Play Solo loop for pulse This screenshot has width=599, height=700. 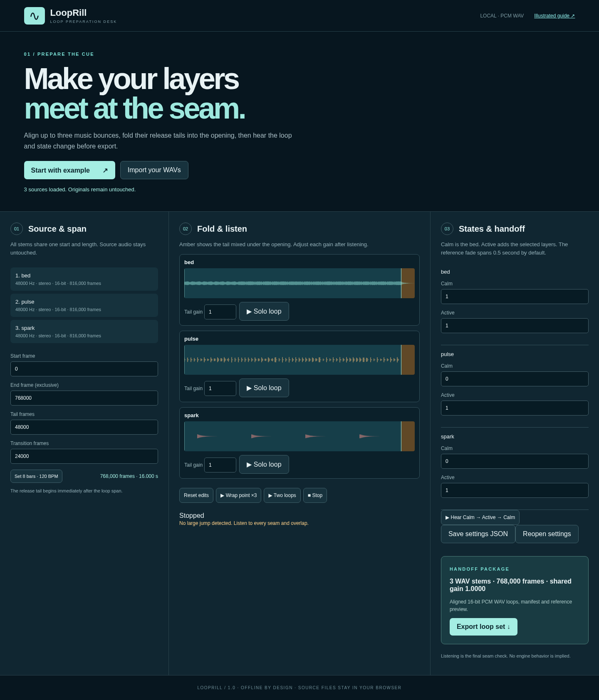point(264,388)
